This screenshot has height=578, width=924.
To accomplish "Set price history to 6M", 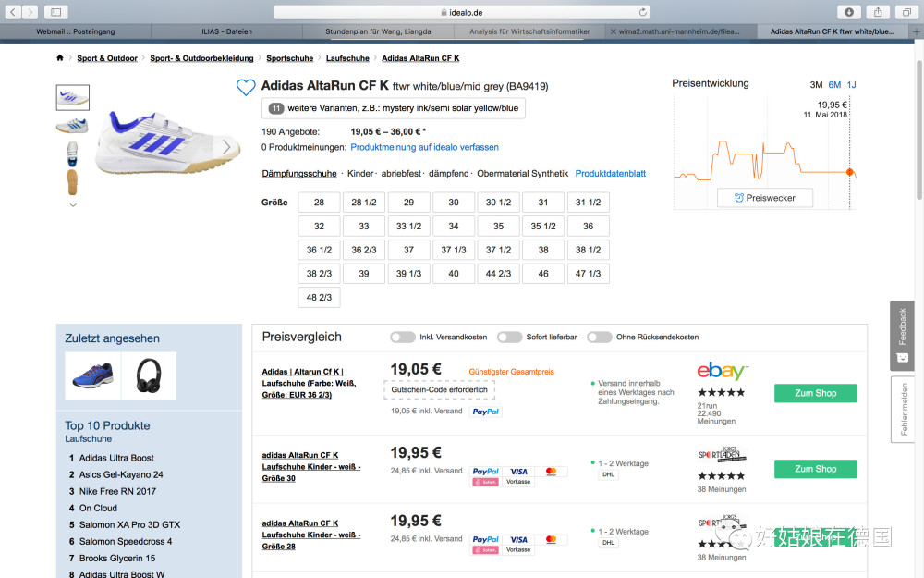I will click(x=834, y=84).
